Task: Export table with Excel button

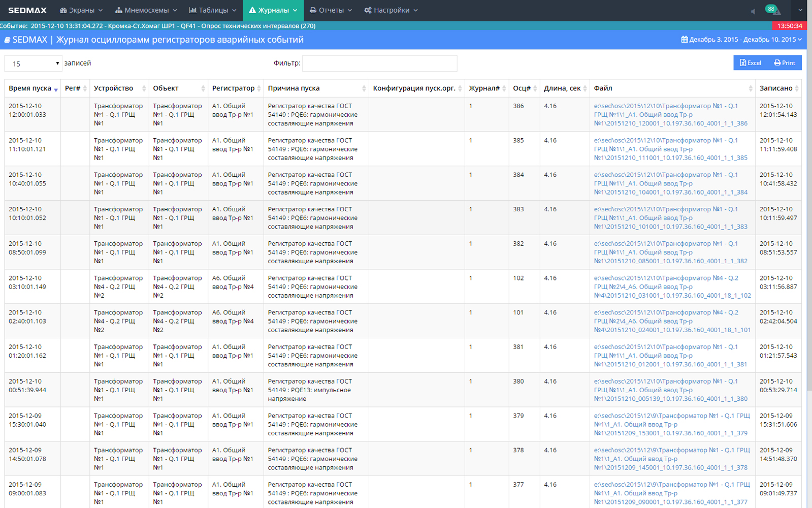Action: click(x=751, y=63)
